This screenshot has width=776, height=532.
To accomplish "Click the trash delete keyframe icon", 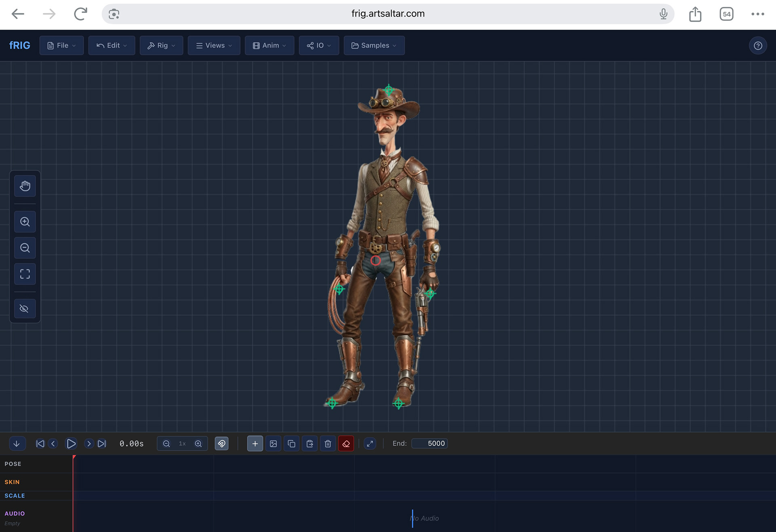I will point(328,444).
